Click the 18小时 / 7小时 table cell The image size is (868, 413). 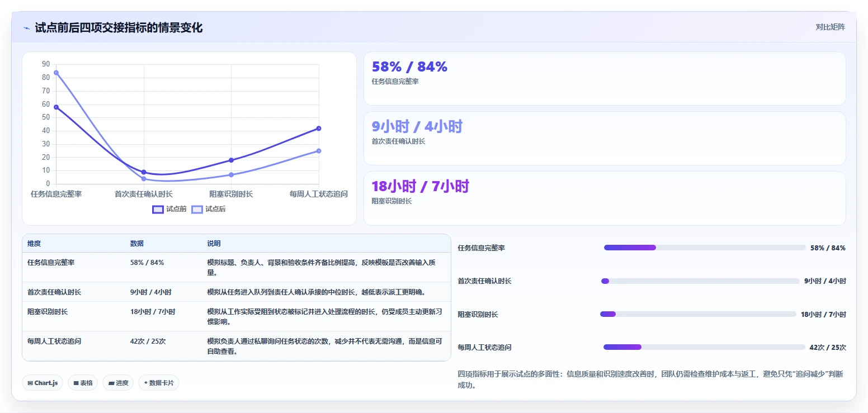153,312
